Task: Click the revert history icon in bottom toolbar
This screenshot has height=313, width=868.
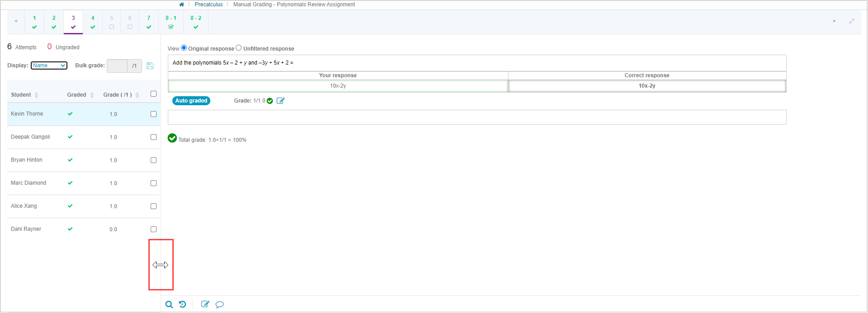Action: pos(182,304)
